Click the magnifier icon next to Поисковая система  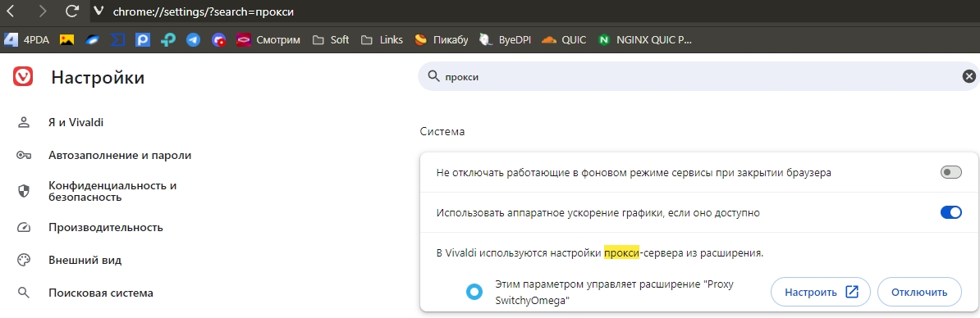tap(24, 293)
